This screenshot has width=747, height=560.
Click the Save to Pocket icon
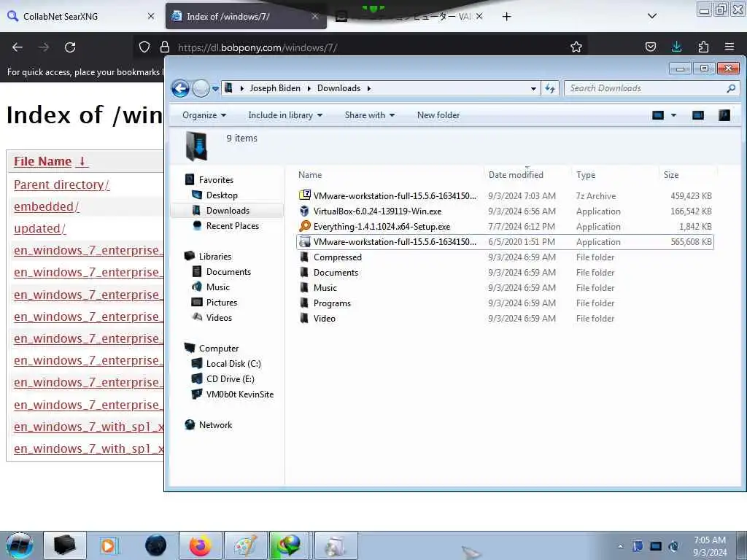pos(650,47)
